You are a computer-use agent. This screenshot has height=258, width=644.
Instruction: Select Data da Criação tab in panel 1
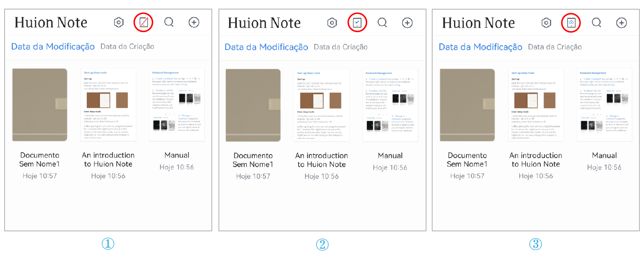127,47
